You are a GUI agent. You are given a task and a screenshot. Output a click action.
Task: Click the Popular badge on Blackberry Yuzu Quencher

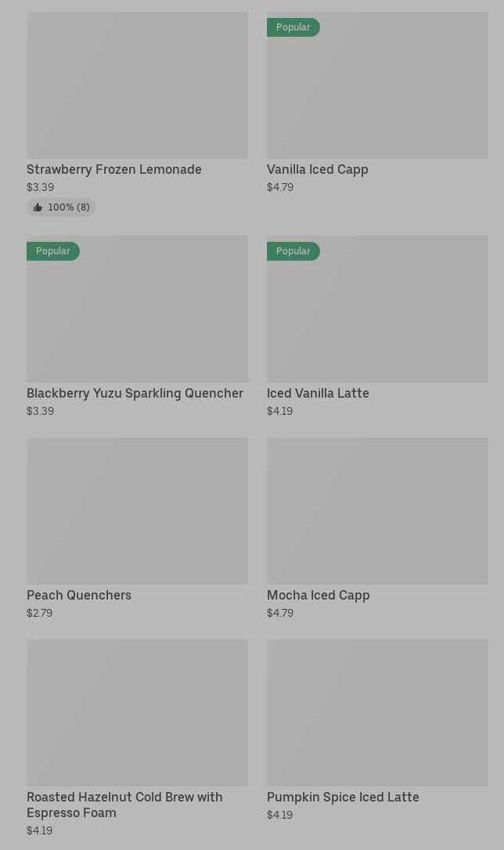53,251
